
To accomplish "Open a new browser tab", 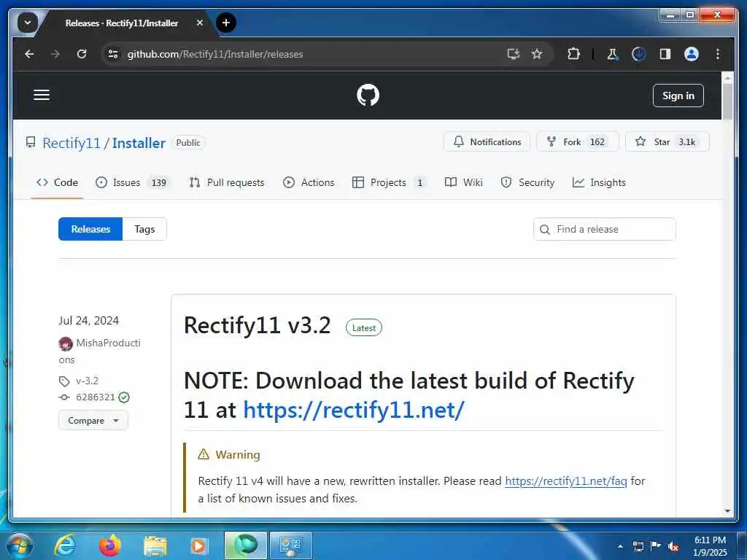I will pos(226,23).
